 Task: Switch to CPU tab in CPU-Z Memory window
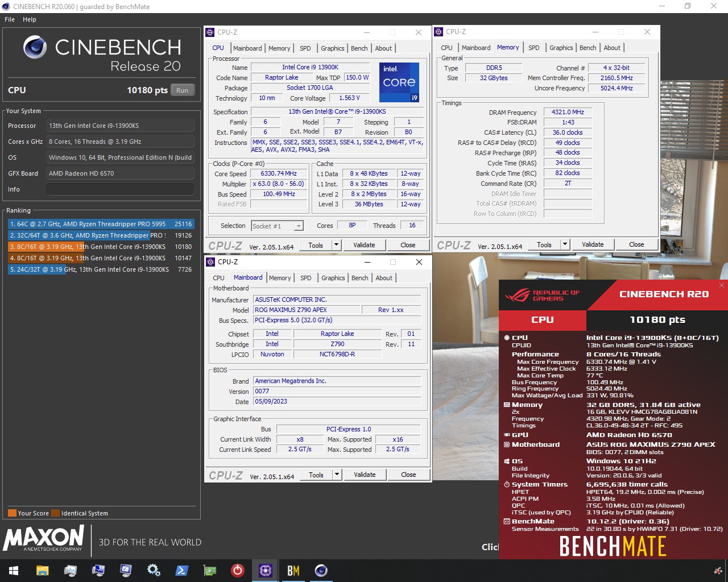tap(446, 48)
